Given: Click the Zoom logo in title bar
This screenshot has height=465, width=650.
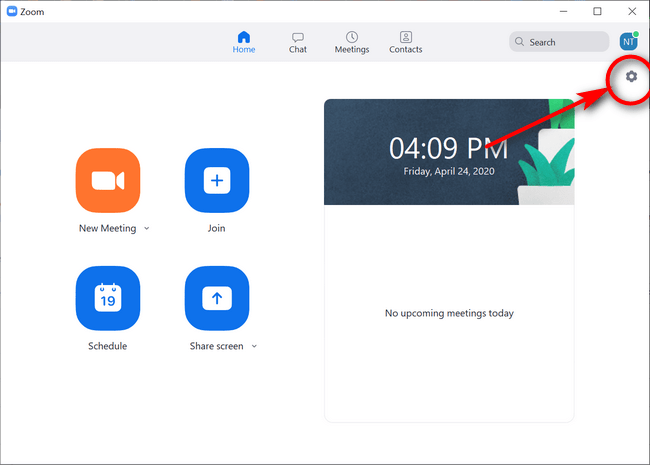Looking at the screenshot, I should pos(12,11).
